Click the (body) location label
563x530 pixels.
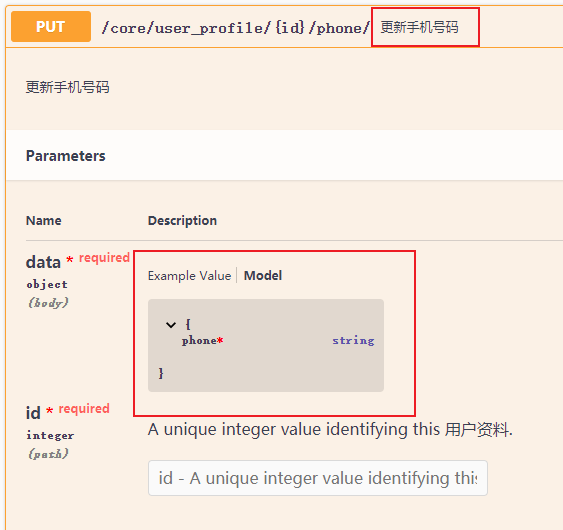pyautogui.click(x=48, y=303)
